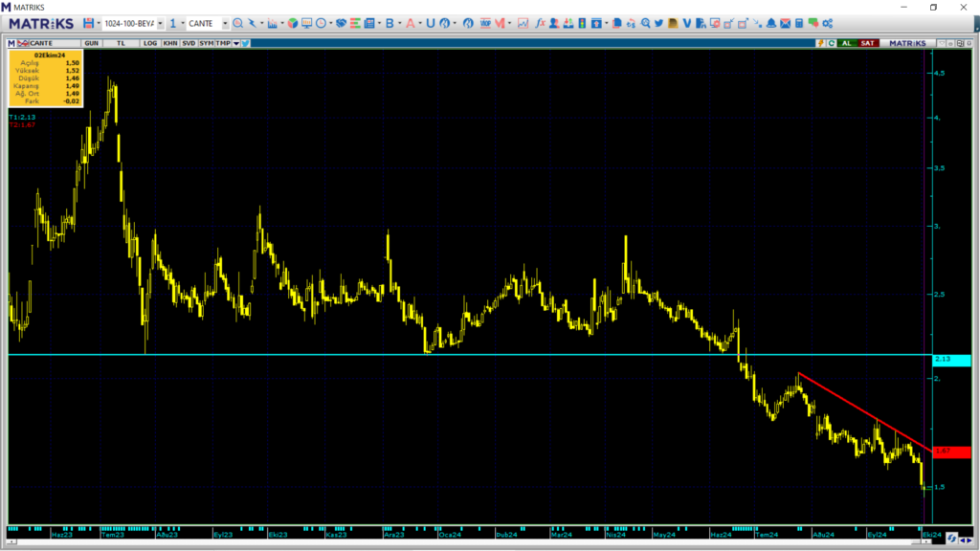This screenshot has width=980, height=551.
Task: Toggle the KHN chart option
Action: tap(169, 43)
